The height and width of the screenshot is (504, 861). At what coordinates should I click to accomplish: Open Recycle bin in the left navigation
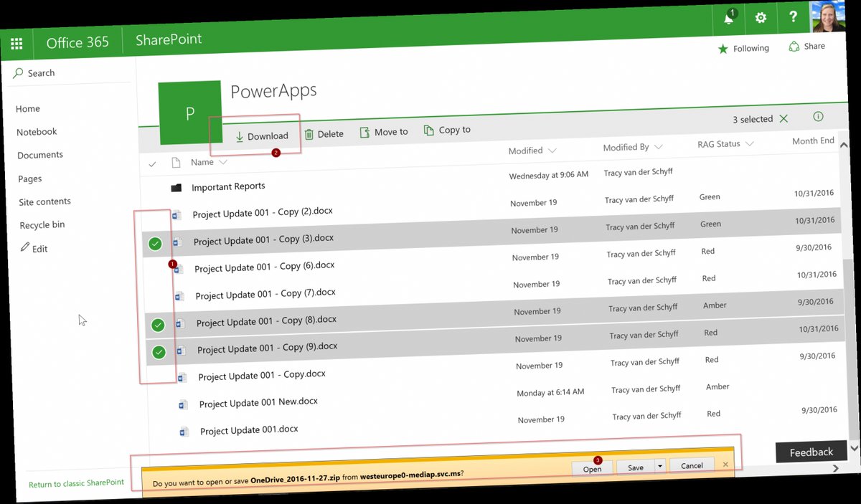42,225
